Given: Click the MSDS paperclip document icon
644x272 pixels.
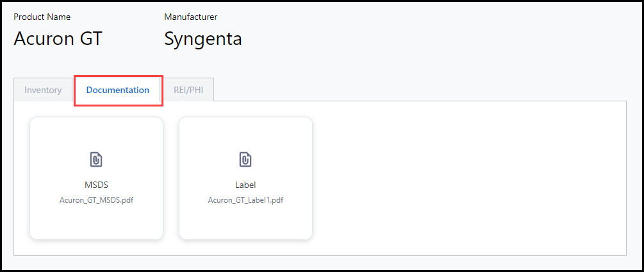Looking at the screenshot, I should pyautogui.click(x=96, y=160).
